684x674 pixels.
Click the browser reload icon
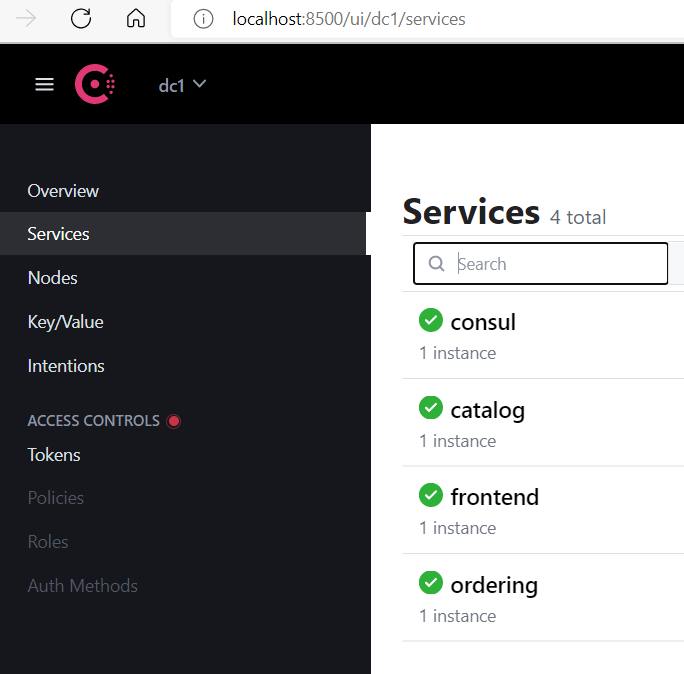click(81, 19)
